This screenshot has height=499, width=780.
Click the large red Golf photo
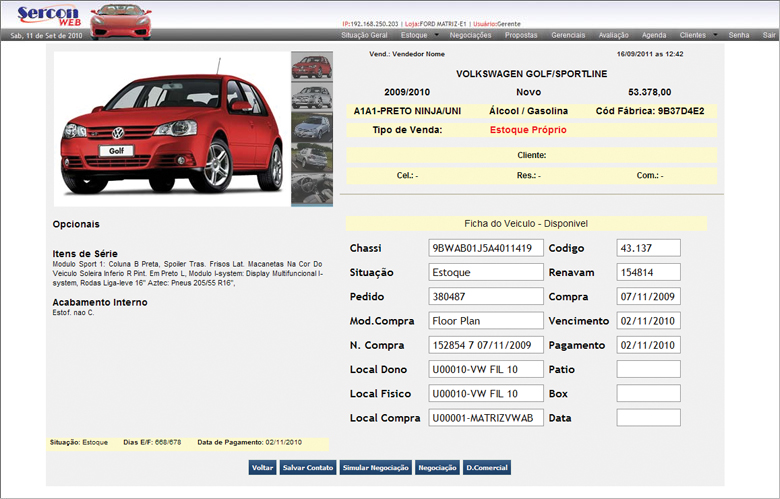tap(172, 128)
